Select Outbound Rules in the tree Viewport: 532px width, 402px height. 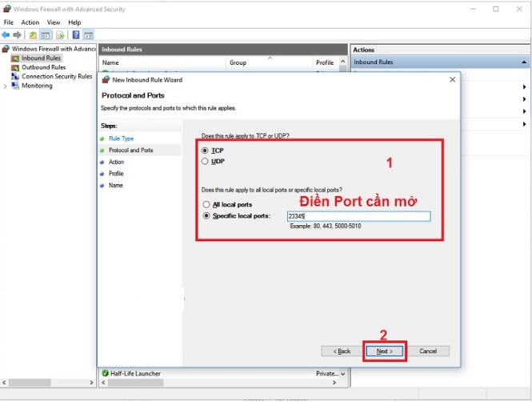click(43, 67)
